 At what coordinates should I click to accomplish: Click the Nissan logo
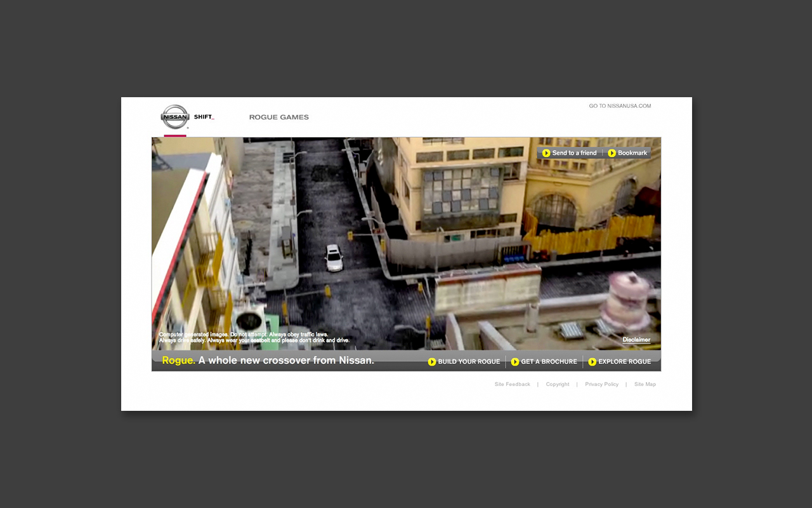[x=174, y=117]
